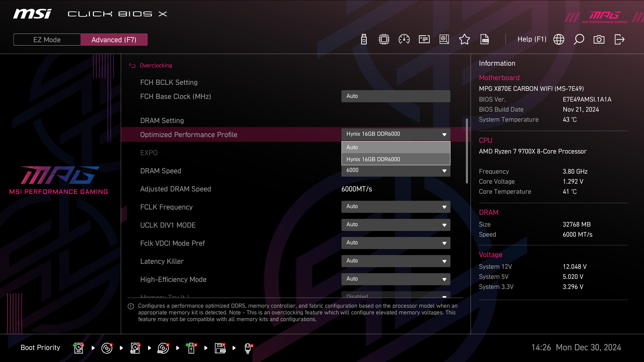The height and width of the screenshot is (362, 644).
Task: Open the Fclk VDCI Mode Pref dropdown
Action: pyautogui.click(x=396, y=243)
